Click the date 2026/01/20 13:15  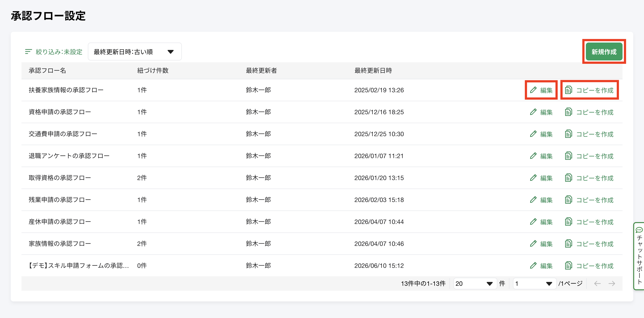coord(379,178)
